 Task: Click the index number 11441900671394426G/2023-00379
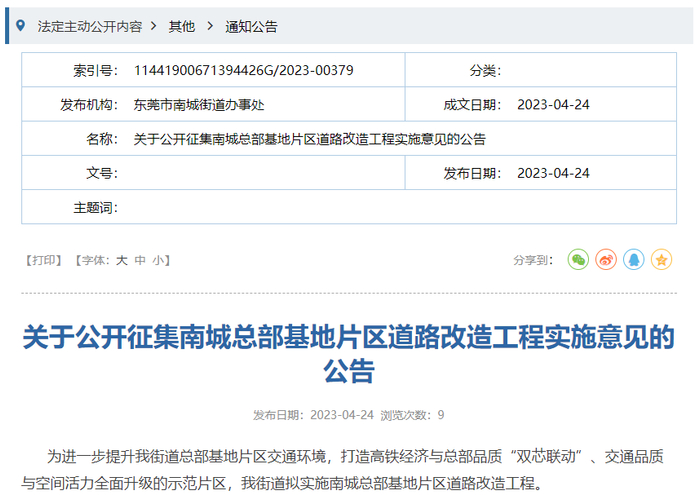pos(244,70)
